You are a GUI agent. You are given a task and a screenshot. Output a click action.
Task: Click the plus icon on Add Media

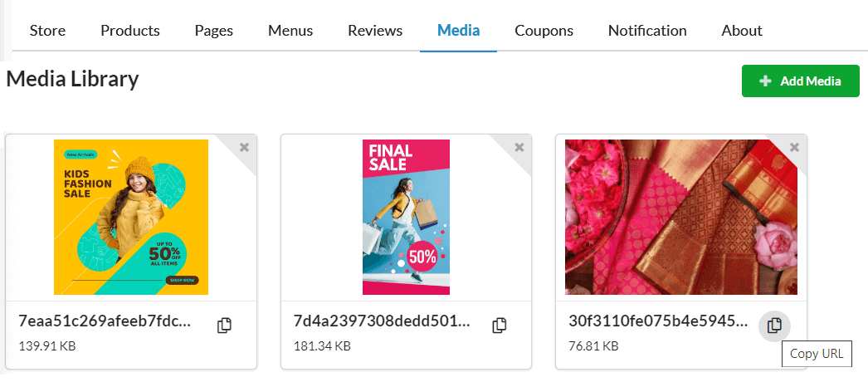[x=765, y=81]
